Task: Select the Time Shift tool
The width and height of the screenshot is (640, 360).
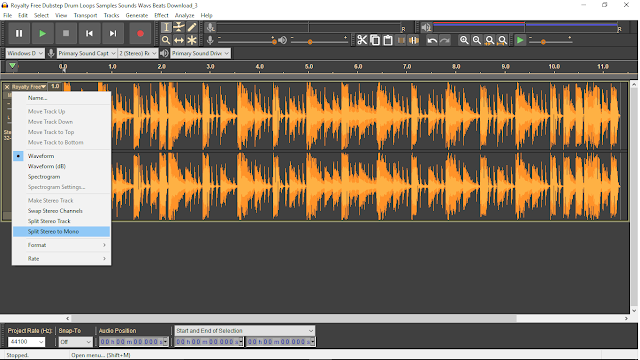Action: (179, 40)
